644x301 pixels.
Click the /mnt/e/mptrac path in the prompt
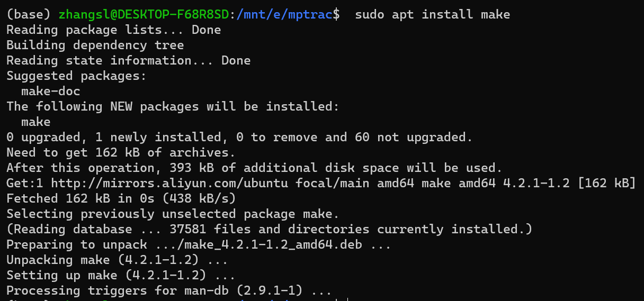coord(284,14)
